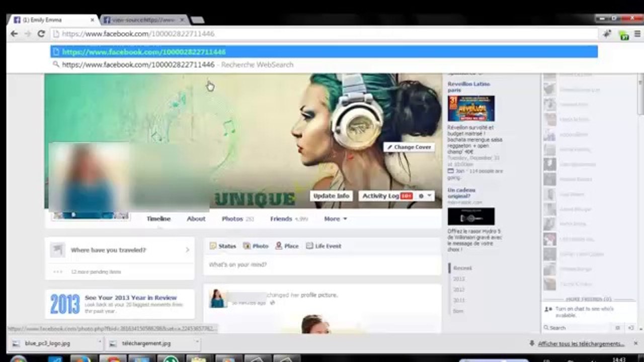Open a new tab with the new-tab button
This screenshot has height=362, width=644.
[x=197, y=20]
